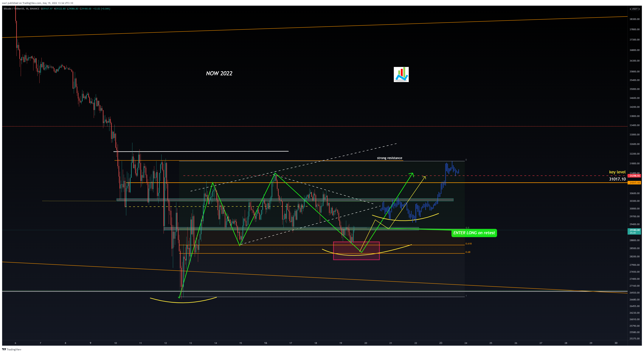644x353 pixels.
Task: Click date label 13 on time axis
Action: (x=190, y=343)
